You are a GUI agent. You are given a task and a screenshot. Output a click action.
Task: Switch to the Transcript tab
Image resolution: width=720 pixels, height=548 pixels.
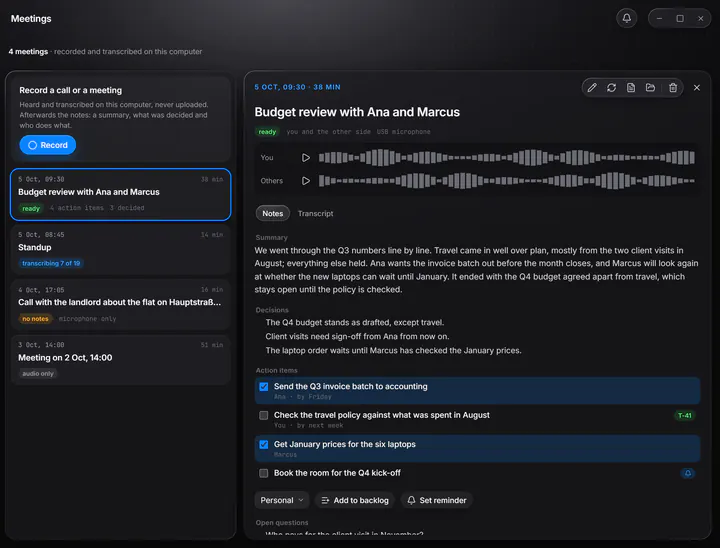click(315, 214)
